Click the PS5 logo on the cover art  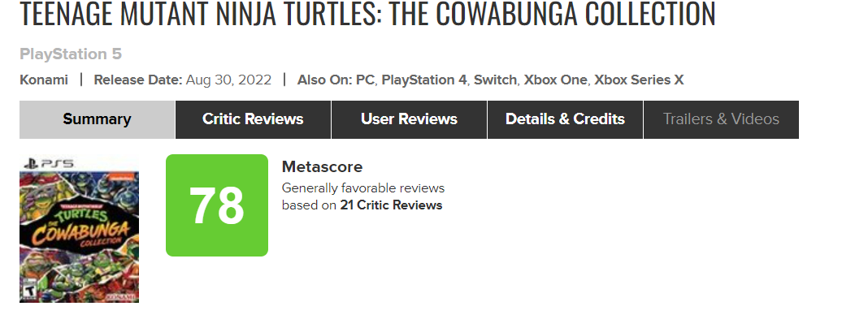(x=49, y=163)
